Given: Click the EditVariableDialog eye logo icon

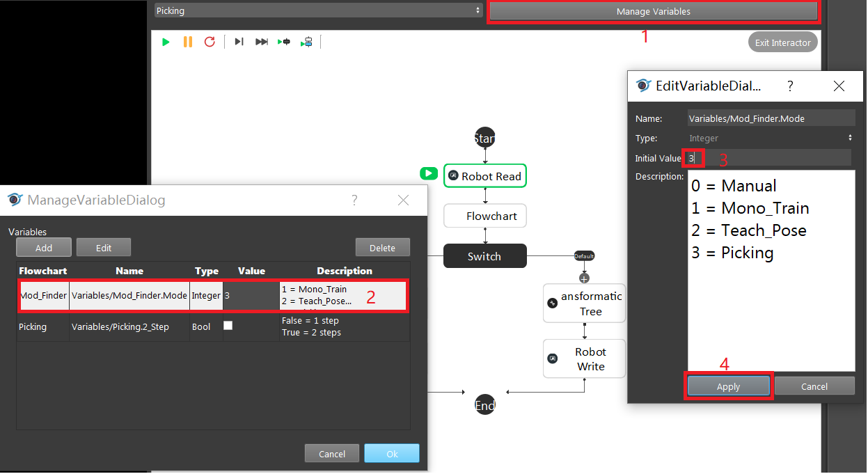Looking at the screenshot, I should pyautogui.click(x=644, y=85).
